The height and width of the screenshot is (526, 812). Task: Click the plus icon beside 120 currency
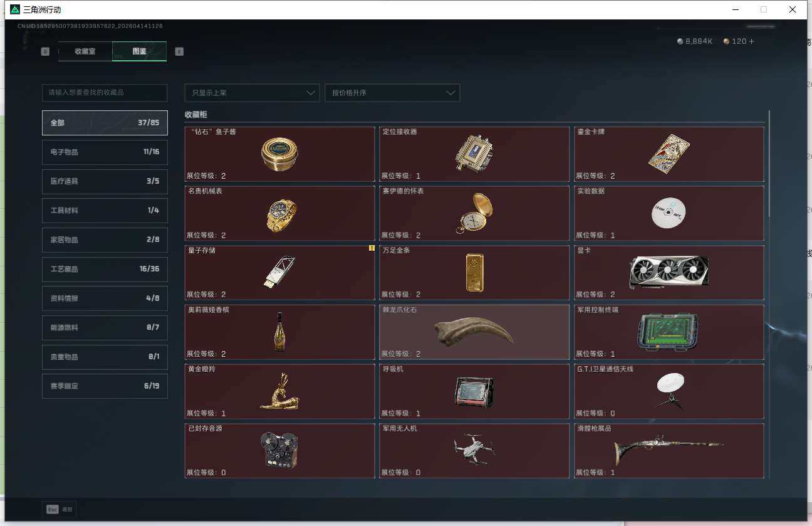tap(752, 41)
